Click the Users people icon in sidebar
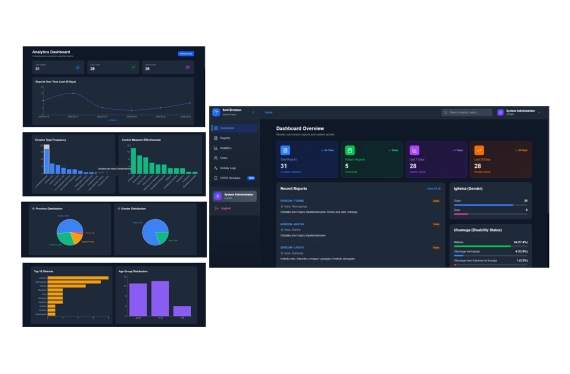 click(216, 158)
